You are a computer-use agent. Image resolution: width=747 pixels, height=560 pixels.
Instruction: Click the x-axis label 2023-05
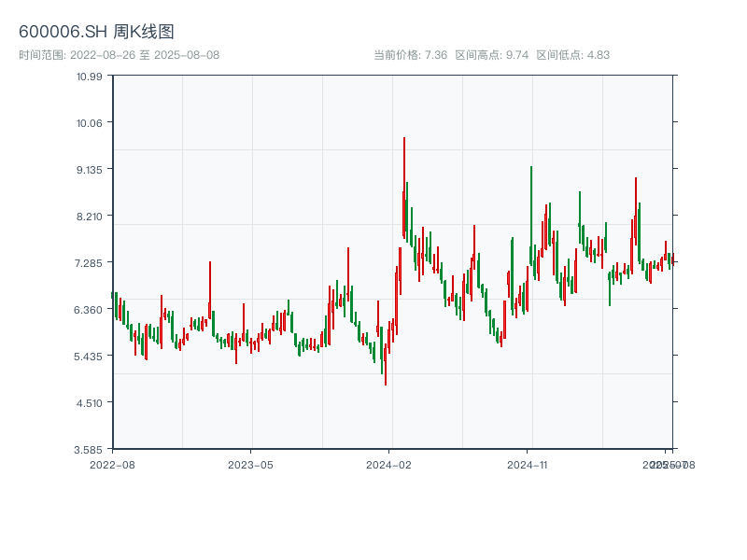250,465
